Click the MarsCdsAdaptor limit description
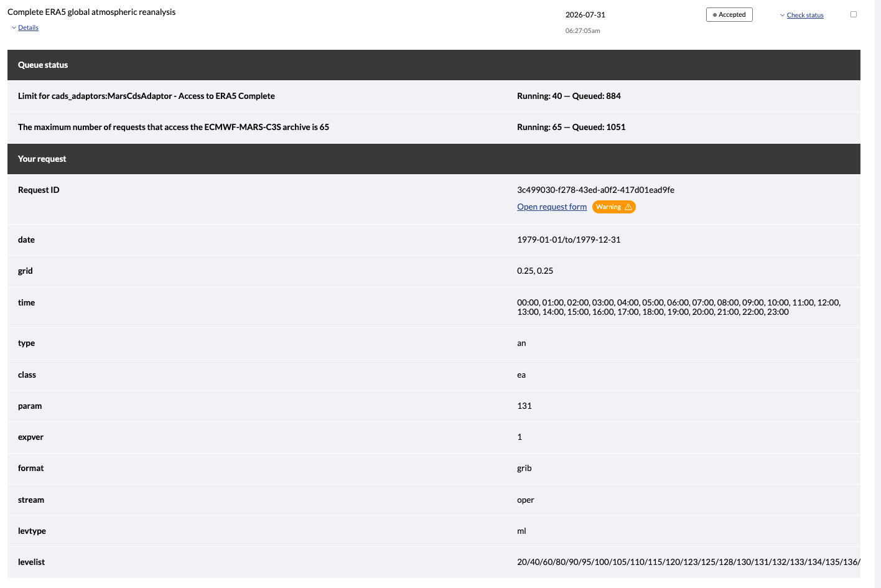Screen dimensions: 881x588 [146, 96]
